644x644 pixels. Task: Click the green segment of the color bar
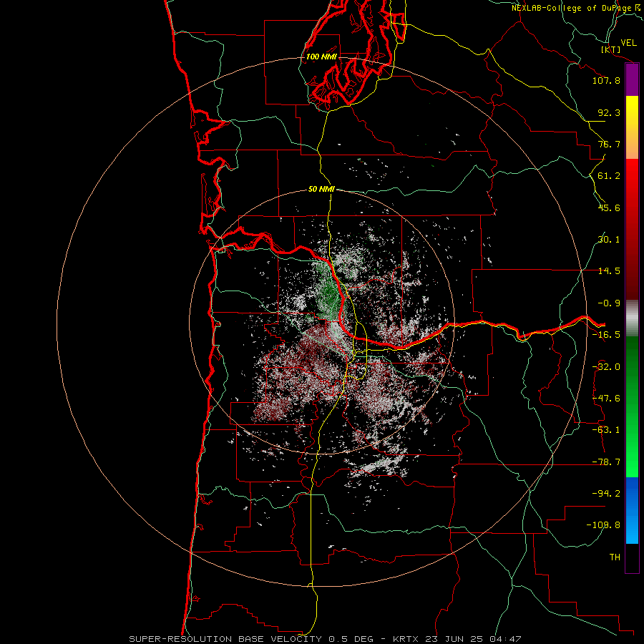632,406
